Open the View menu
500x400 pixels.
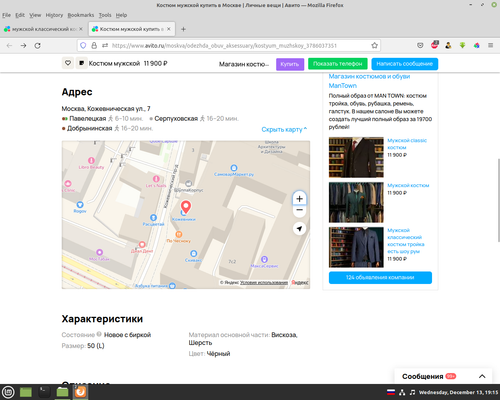tap(35, 15)
